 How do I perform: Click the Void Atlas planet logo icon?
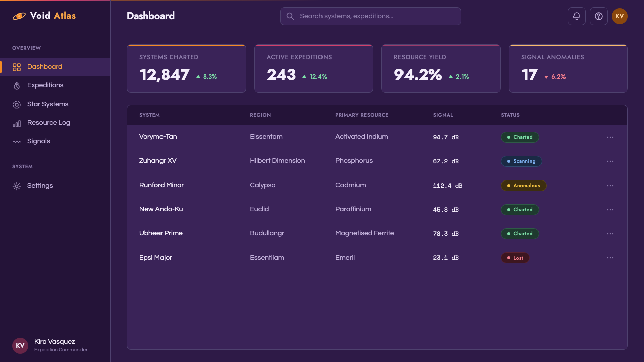point(19,16)
